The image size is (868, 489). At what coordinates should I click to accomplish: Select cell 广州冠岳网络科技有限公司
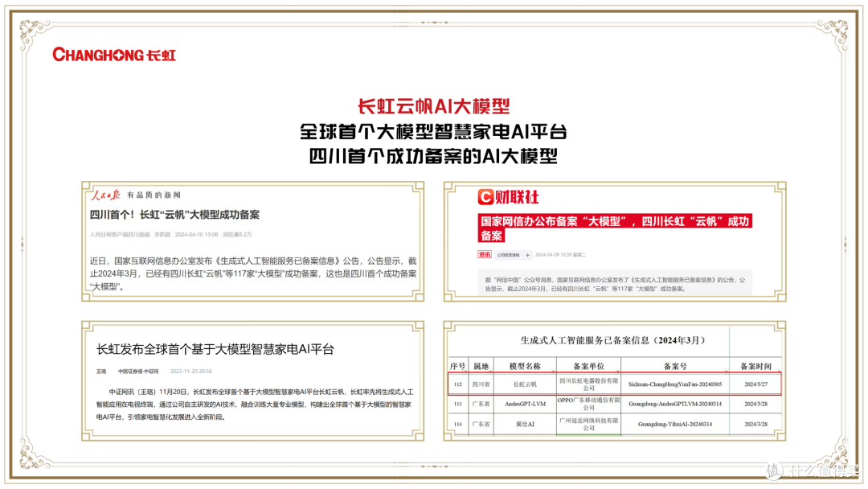point(588,424)
